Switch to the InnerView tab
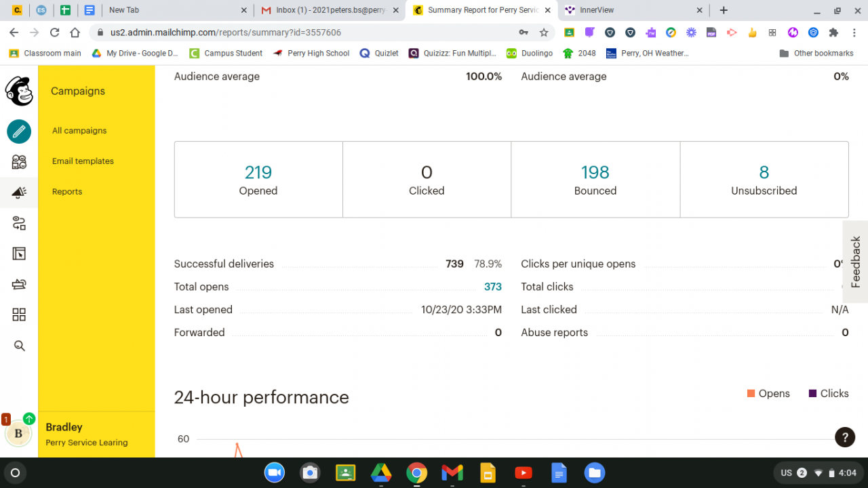868x488 pixels. 633,10
